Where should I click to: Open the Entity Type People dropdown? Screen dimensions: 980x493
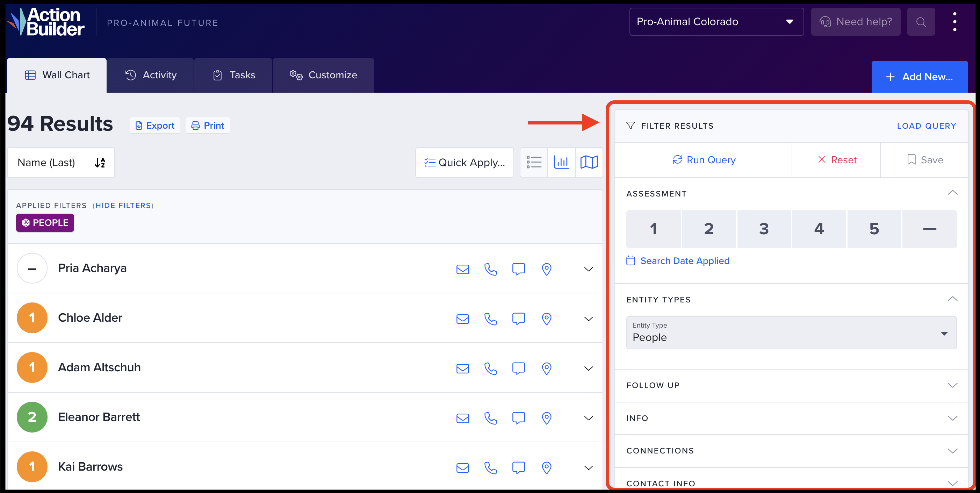coord(791,333)
